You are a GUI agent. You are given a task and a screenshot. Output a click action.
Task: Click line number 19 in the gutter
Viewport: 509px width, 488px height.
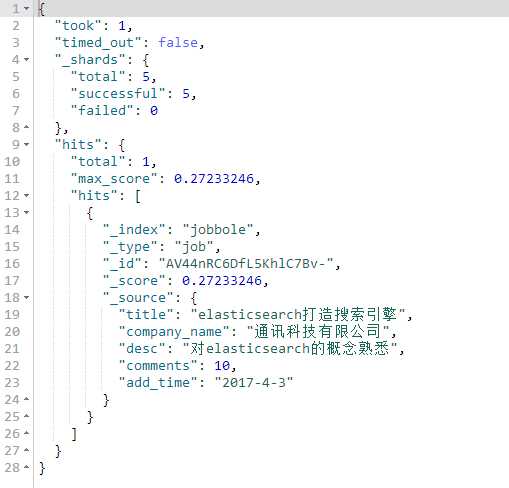(x=12, y=315)
